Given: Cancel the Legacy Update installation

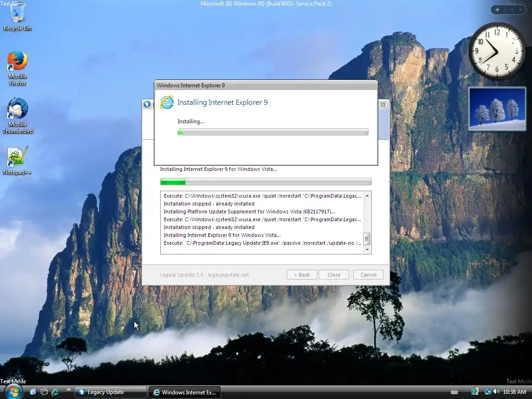Looking at the screenshot, I should point(369,275).
